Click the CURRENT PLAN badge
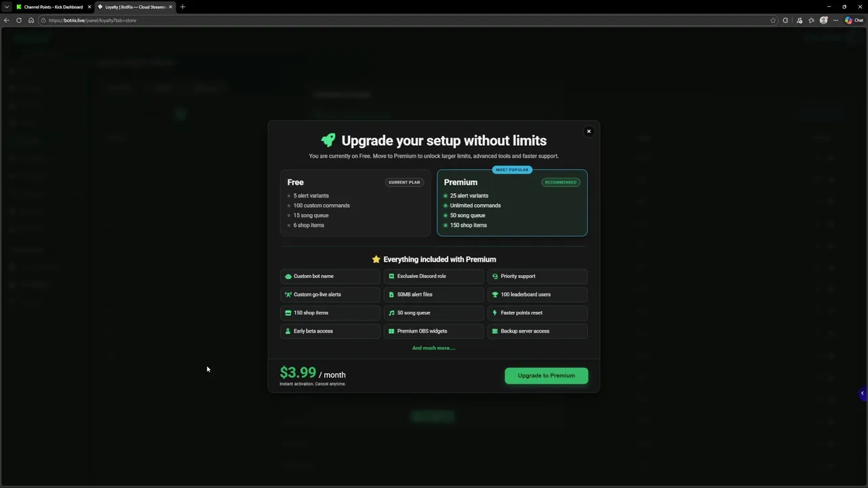Screen dimensions: 868x488 (x=404, y=182)
